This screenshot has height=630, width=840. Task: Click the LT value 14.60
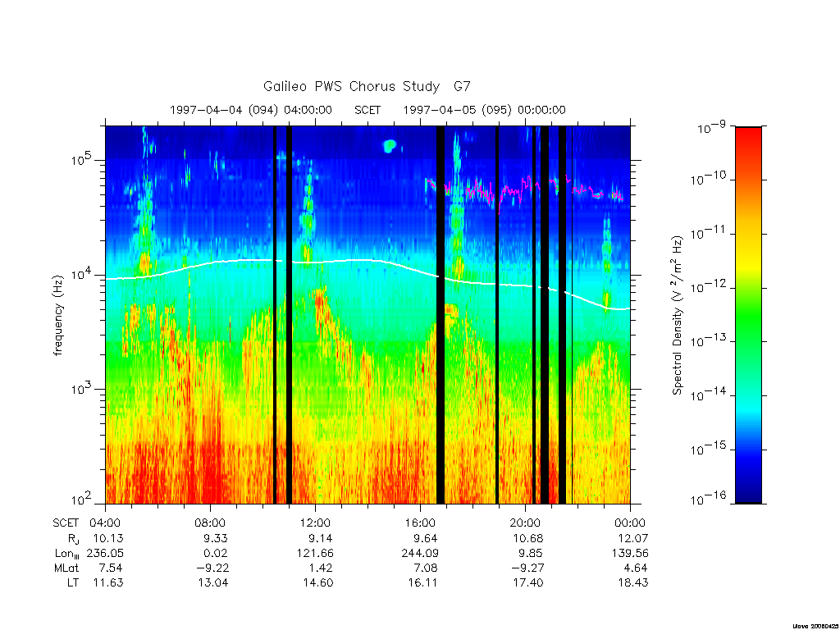318,582
